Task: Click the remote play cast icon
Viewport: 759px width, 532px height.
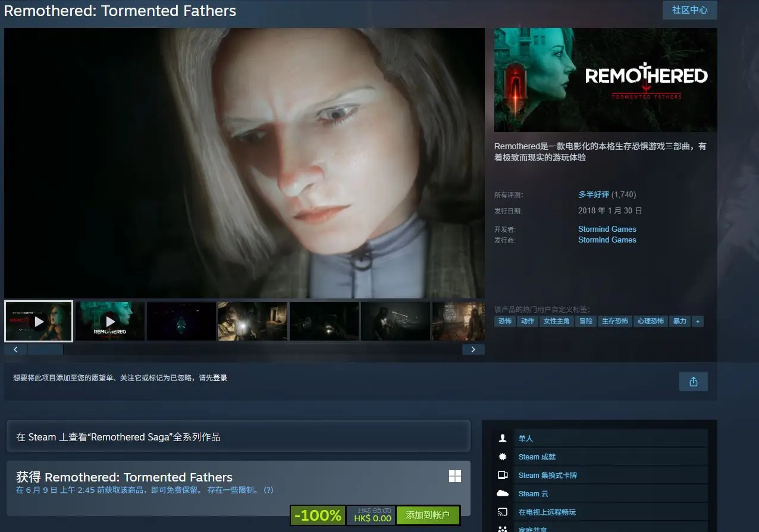Action: (x=503, y=512)
